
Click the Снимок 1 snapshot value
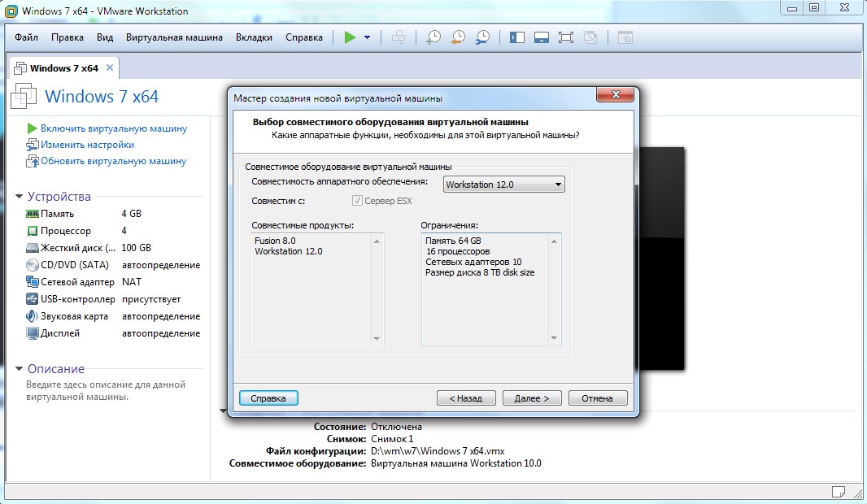pos(392,439)
